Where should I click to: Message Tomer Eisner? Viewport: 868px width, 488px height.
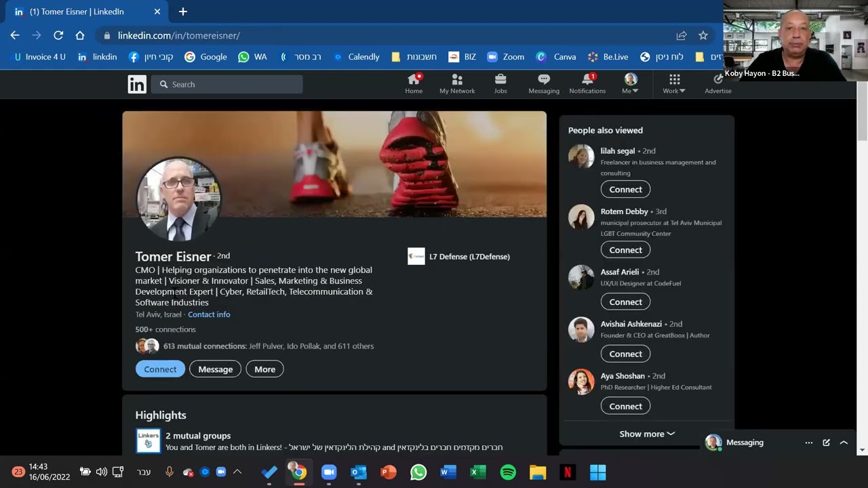tap(215, 369)
